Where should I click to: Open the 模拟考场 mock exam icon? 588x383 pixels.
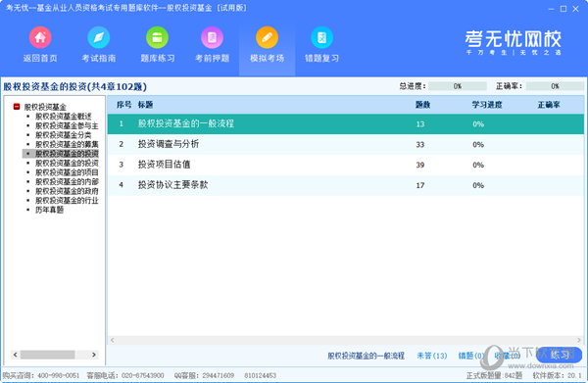click(x=267, y=37)
